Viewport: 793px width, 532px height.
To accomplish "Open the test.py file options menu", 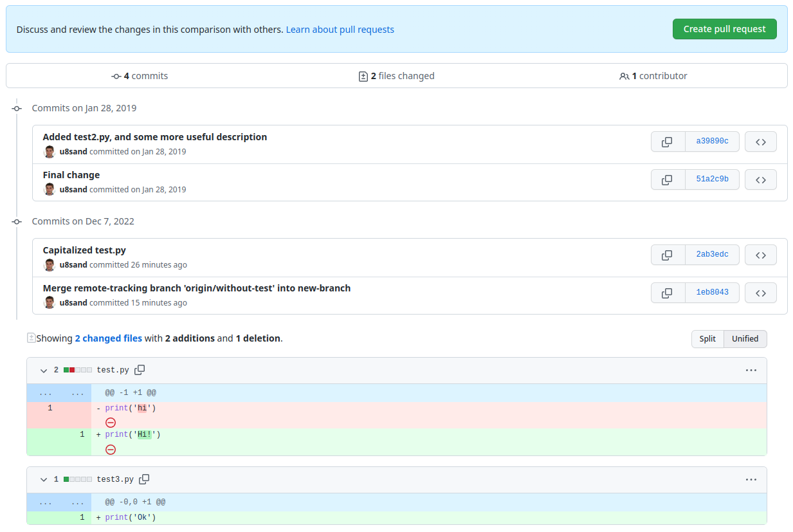I will (751, 371).
